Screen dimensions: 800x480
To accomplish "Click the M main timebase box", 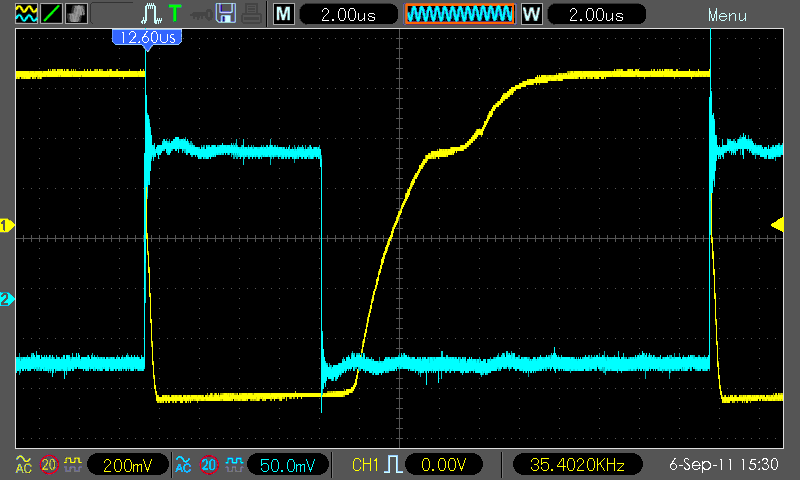I will pos(283,14).
